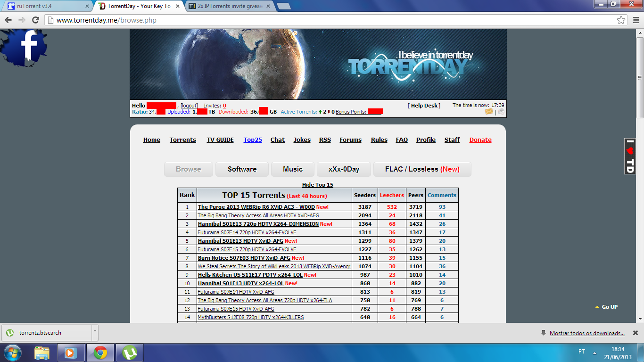The width and height of the screenshot is (644, 362).
Task: Open the taskbar clock showing 18:14
Action: pos(618,353)
